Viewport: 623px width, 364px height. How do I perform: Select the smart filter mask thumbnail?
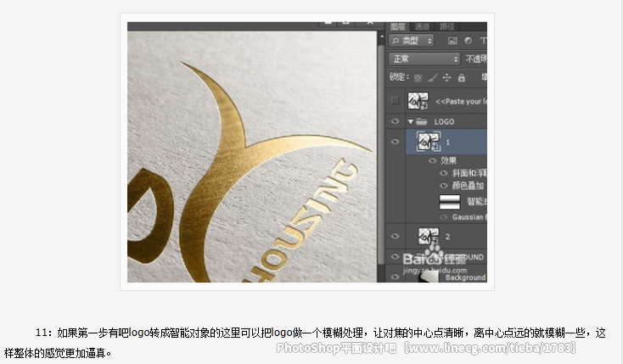click(450, 202)
